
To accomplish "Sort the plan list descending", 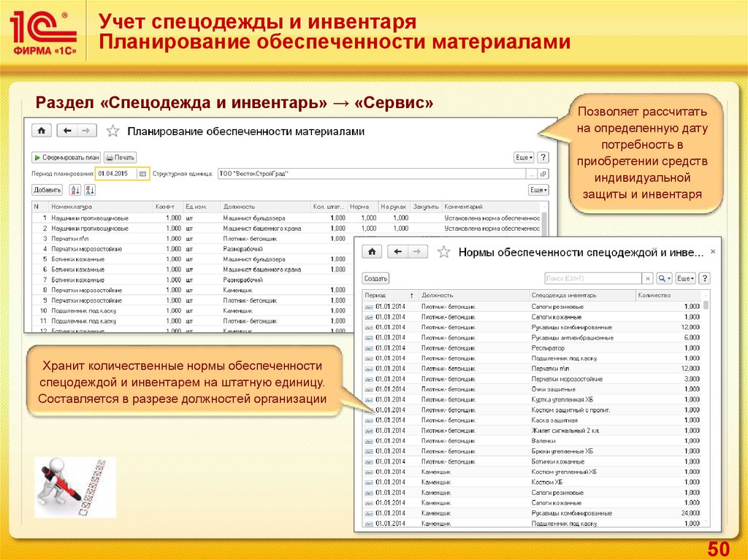I will 91,190.
